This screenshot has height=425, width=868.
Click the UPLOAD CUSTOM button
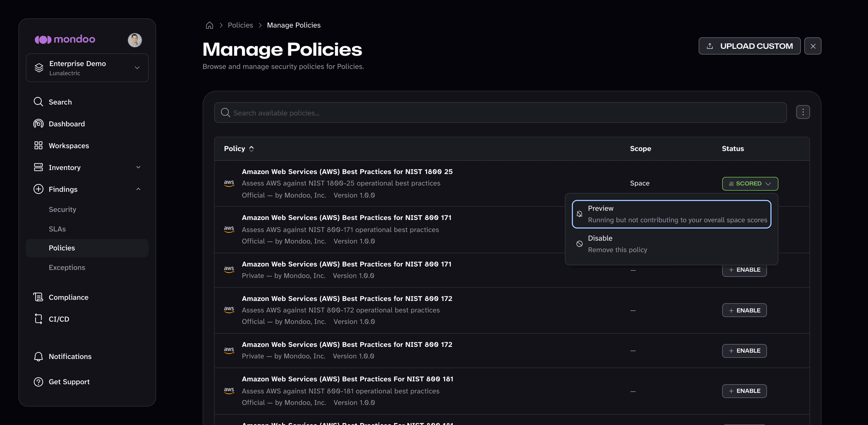click(x=749, y=46)
